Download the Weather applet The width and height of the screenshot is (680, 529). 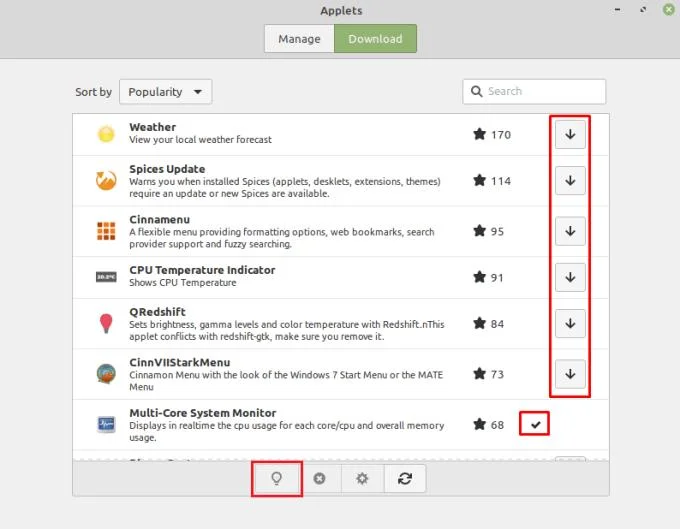click(570, 134)
